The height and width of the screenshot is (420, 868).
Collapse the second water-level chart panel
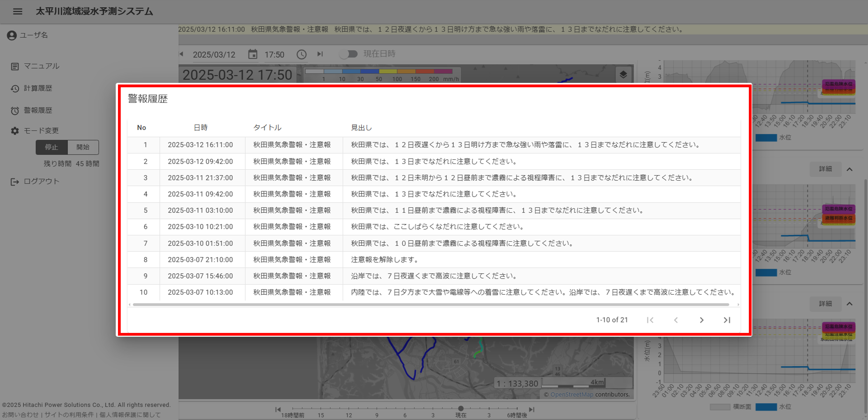(x=849, y=169)
